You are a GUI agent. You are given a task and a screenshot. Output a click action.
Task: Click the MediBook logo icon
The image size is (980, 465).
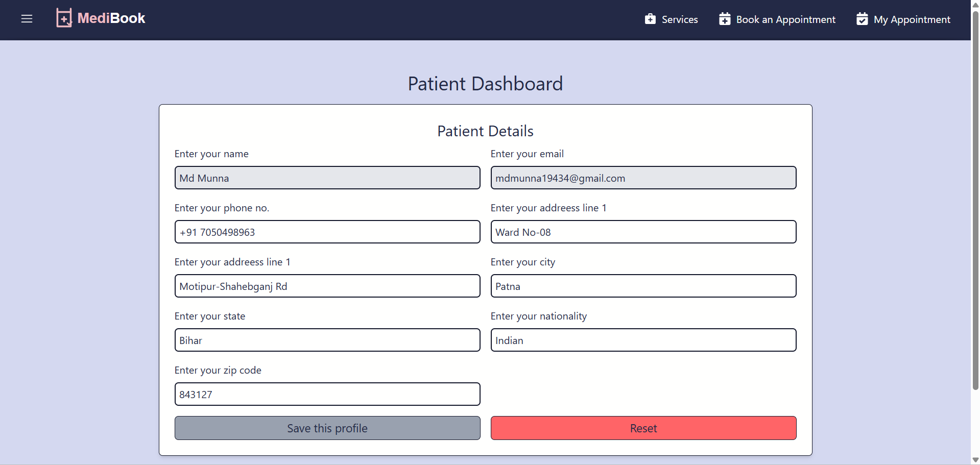(64, 17)
